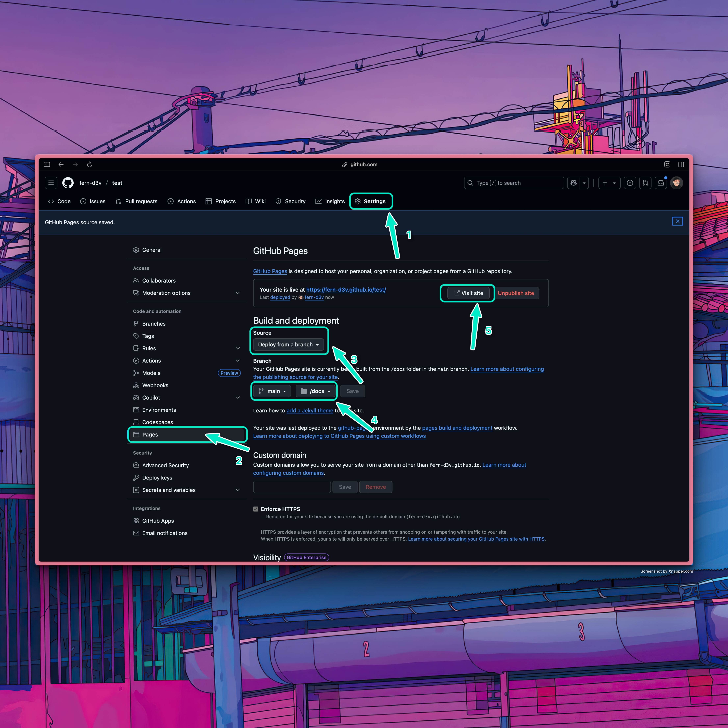Click the search bar 'Type / to search'

tap(514, 183)
